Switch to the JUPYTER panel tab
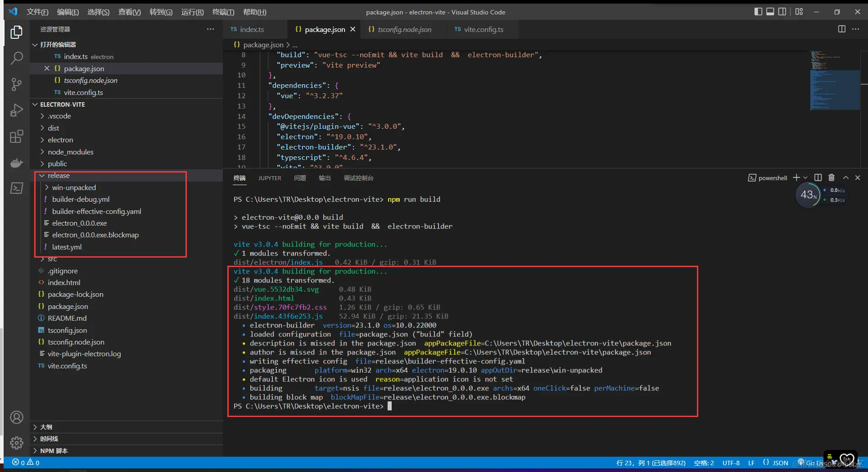868x472 pixels. pos(270,178)
